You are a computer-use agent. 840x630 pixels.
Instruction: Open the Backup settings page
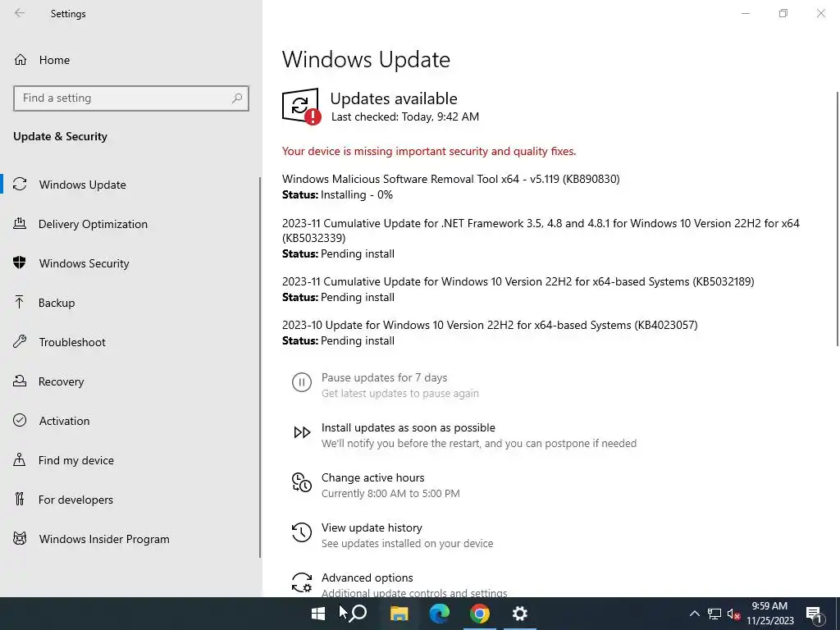coord(57,303)
